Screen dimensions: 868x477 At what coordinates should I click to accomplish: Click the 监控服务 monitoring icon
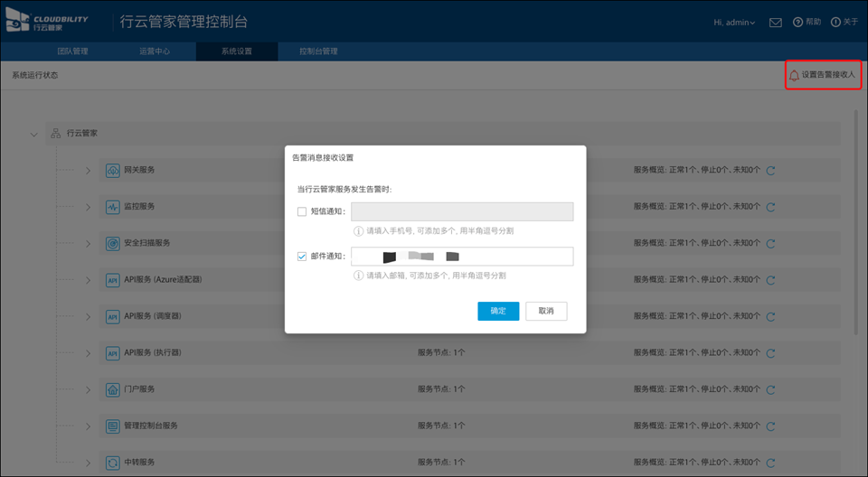pyautogui.click(x=113, y=207)
